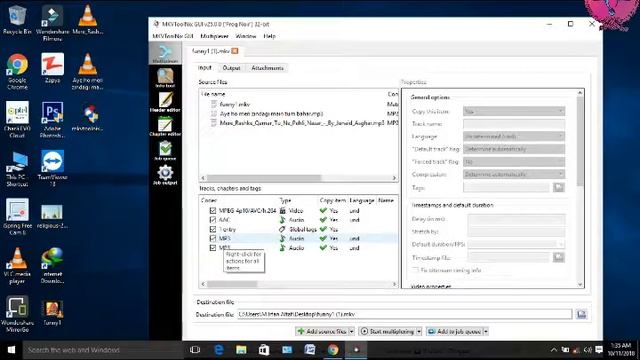
Task: Select the TeamViewer desktop shortcut
Action: pos(52,168)
